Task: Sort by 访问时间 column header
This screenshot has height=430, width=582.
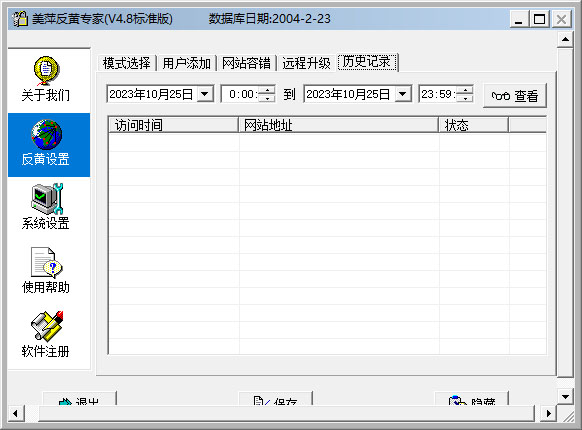Action: 173,125
